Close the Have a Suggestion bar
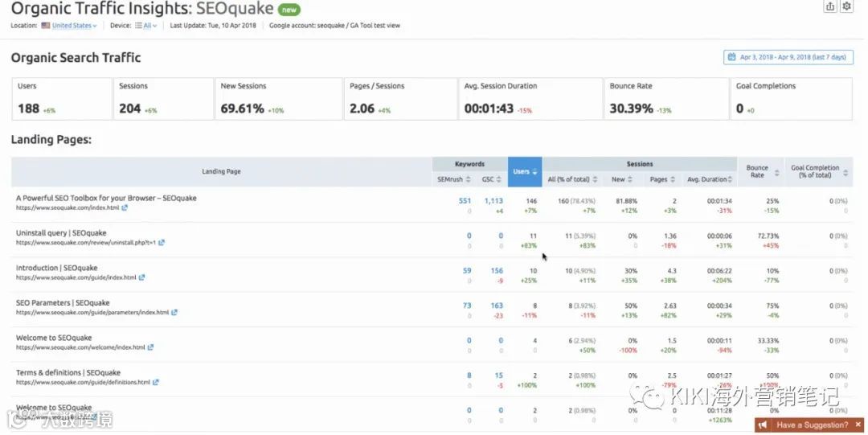Viewport: 868px width, 435px height. 858,425
